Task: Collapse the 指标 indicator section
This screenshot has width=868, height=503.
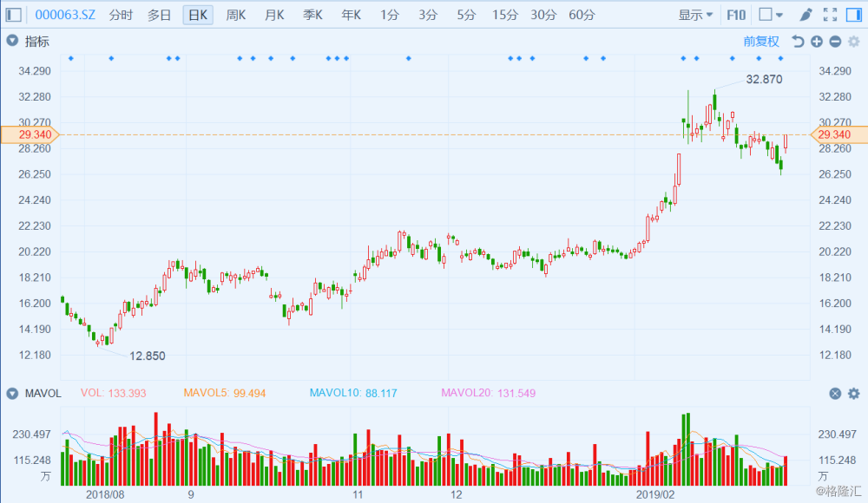Action: (x=11, y=41)
